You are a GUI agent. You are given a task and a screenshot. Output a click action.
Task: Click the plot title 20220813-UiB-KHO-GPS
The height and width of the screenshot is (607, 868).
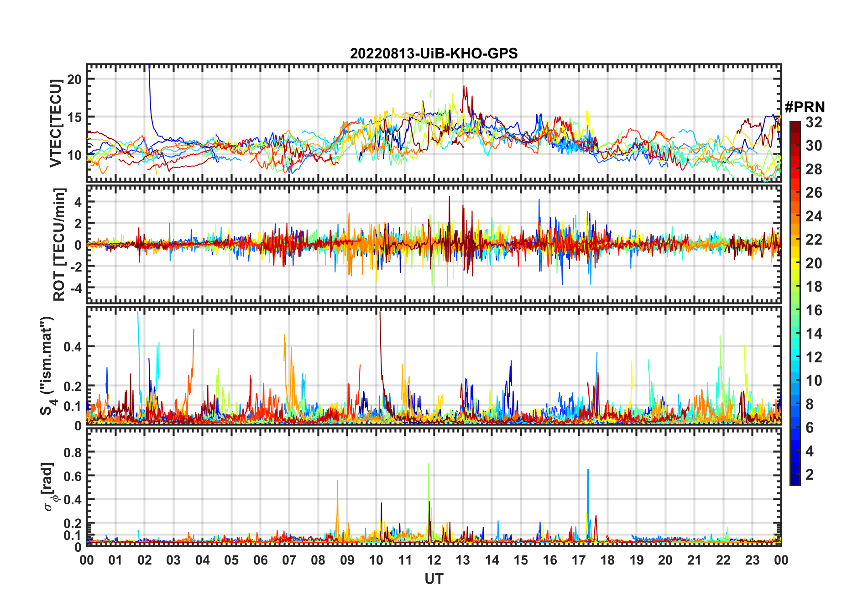click(x=434, y=53)
